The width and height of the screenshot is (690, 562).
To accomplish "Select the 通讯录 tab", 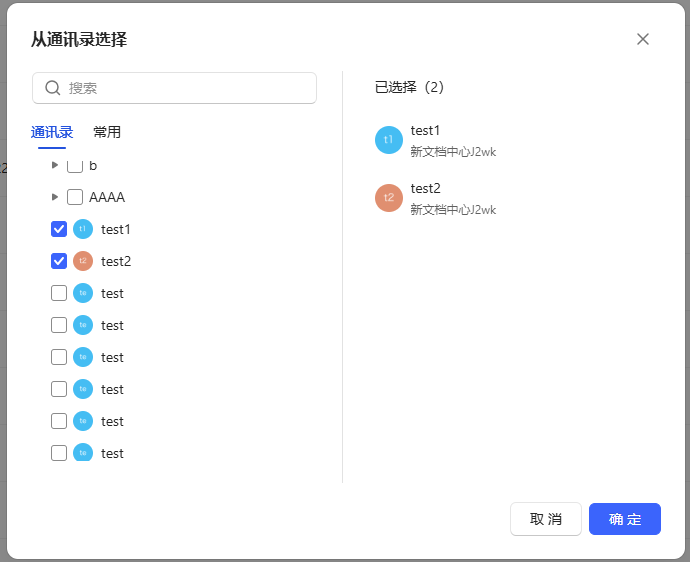I will [x=52, y=132].
